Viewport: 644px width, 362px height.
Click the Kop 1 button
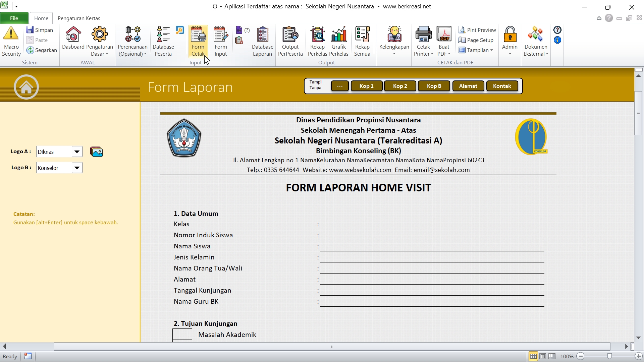click(x=366, y=86)
